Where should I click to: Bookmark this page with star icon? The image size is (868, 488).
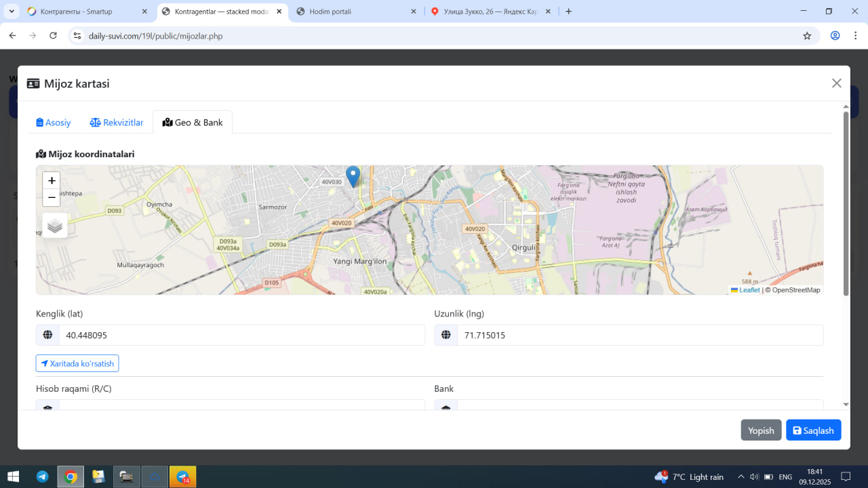point(807,36)
